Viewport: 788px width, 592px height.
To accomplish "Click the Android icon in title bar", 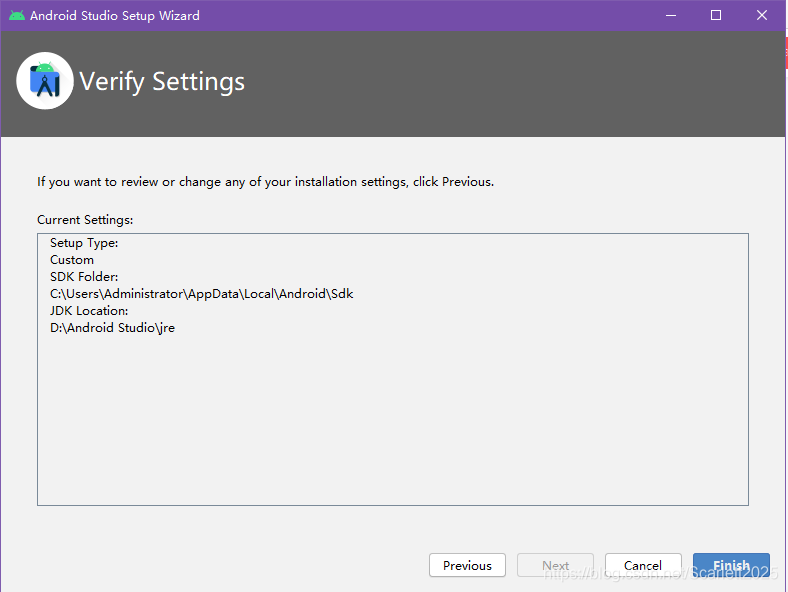I will (x=17, y=15).
